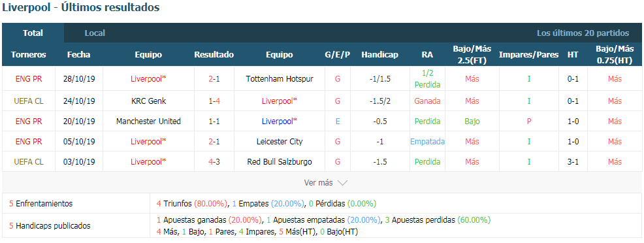Expand the Ver más chevron arrow
644x243 pixels.
point(342,183)
